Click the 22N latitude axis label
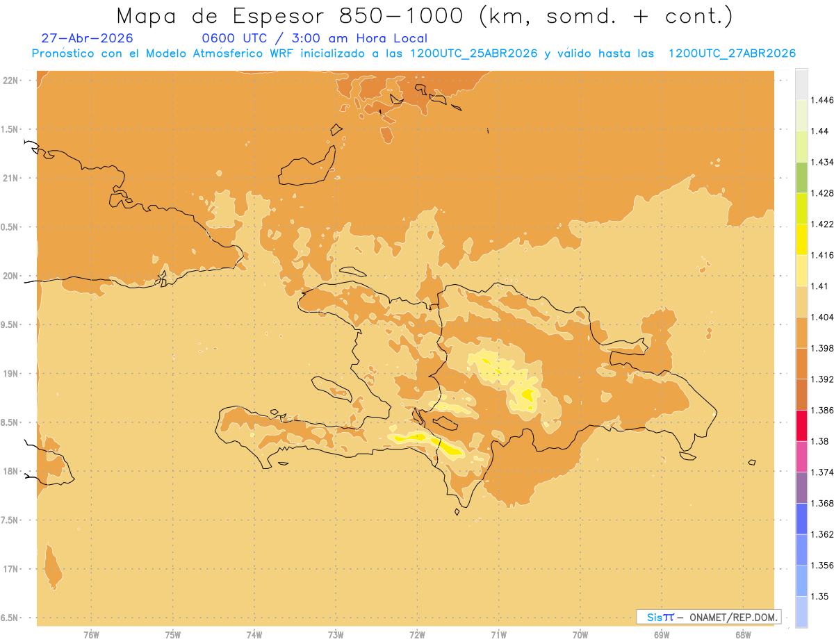 click(11, 81)
